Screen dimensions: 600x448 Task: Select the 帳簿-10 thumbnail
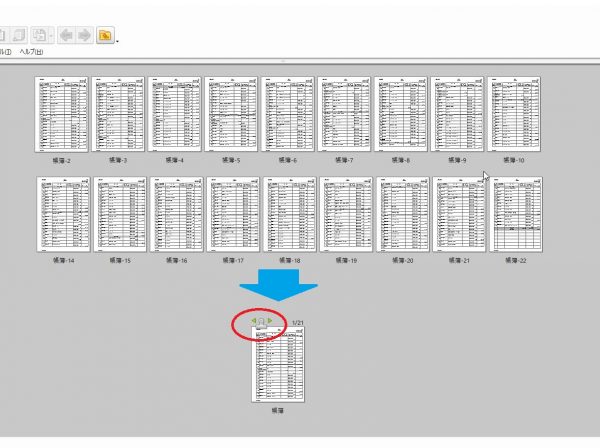click(x=514, y=114)
